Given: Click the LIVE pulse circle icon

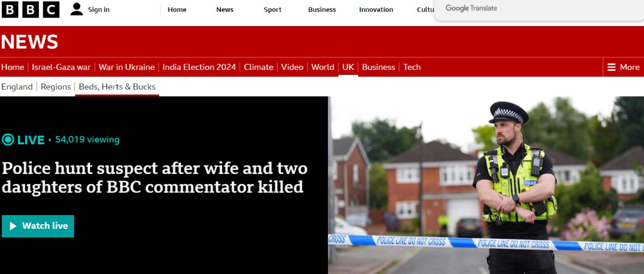Looking at the screenshot, I should pyautogui.click(x=8, y=140).
